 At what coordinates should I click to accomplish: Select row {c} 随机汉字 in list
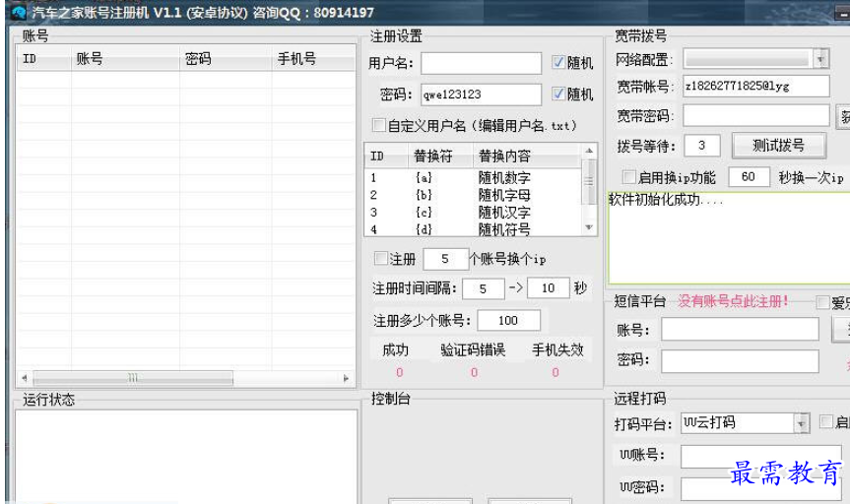[x=473, y=213]
